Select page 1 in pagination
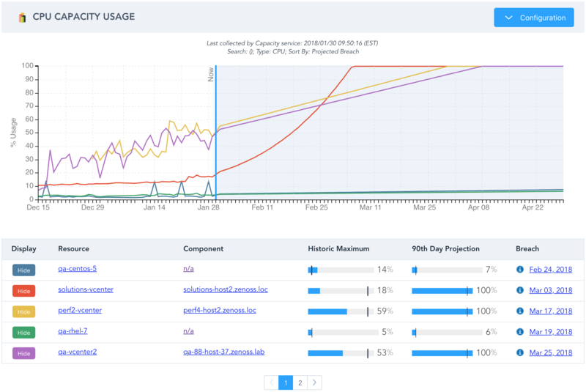The width and height of the screenshot is (586, 392). click(x=286, y=382)
